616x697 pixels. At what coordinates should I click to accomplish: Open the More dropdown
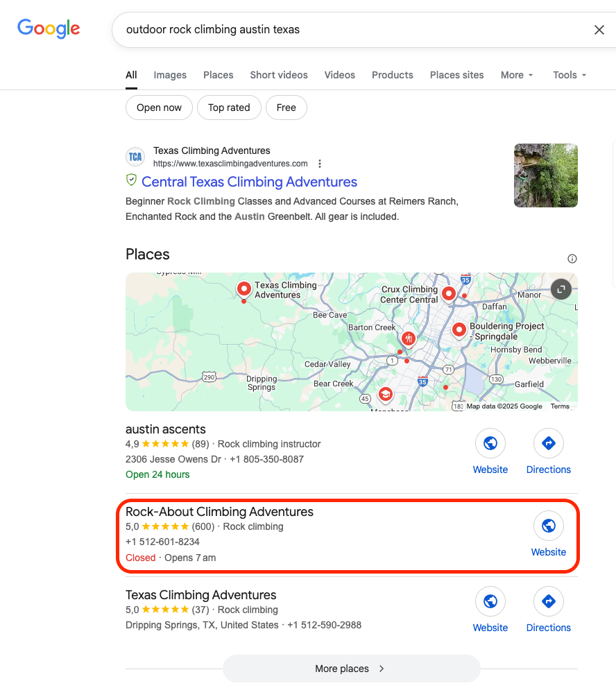click(x=516, y=75)
